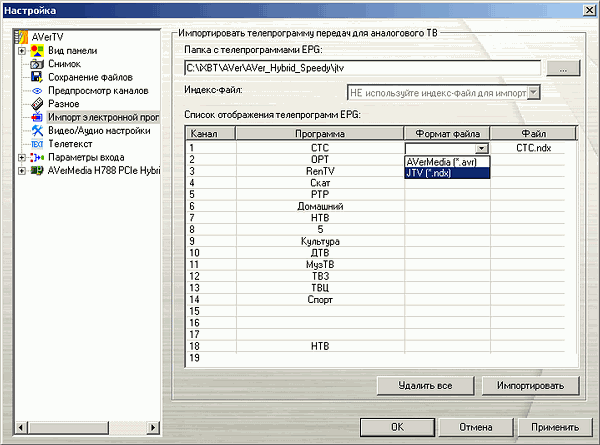The height and width of the screenshot is (445, 600).
Task: Expand the Параметры входа tree node
Action: 22,157
